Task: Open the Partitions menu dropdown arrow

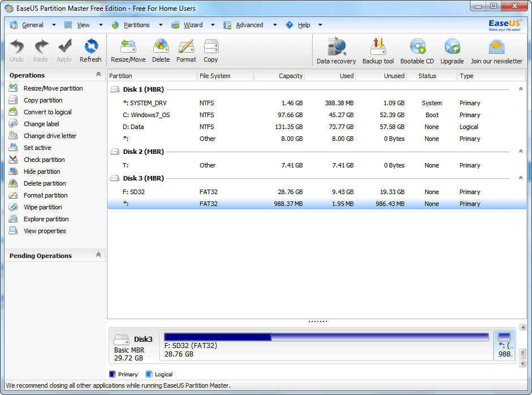Action: [x=161, y=25]
